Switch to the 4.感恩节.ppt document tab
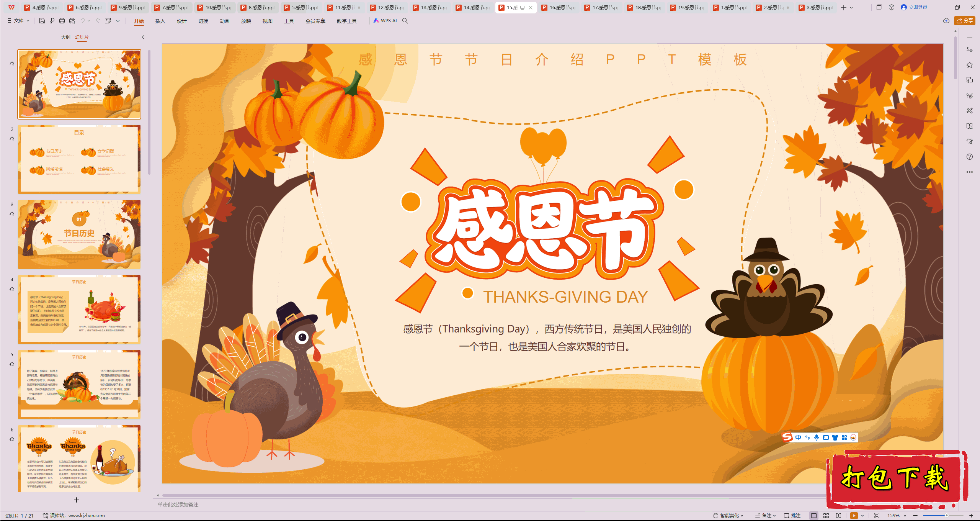 tap(42, 8)
